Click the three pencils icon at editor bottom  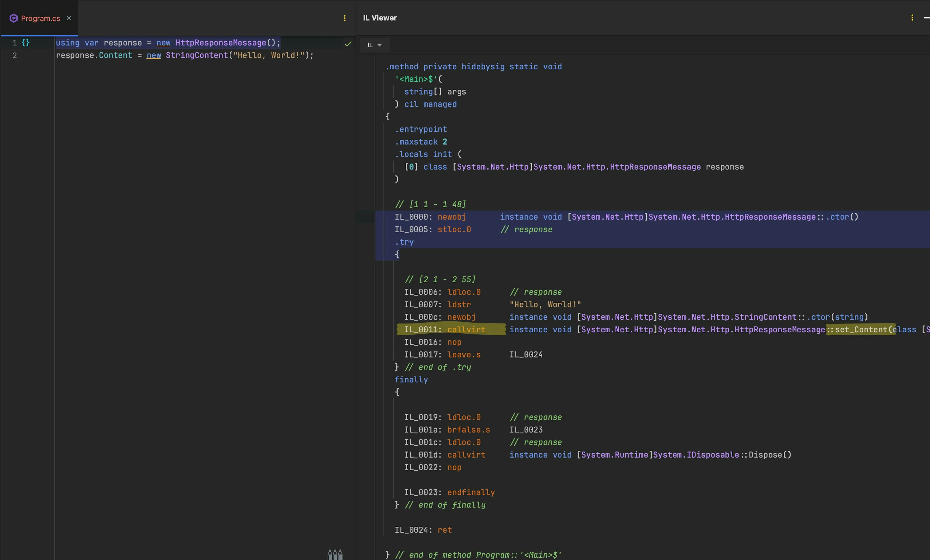pyautogui.click(x=335, y=554)
